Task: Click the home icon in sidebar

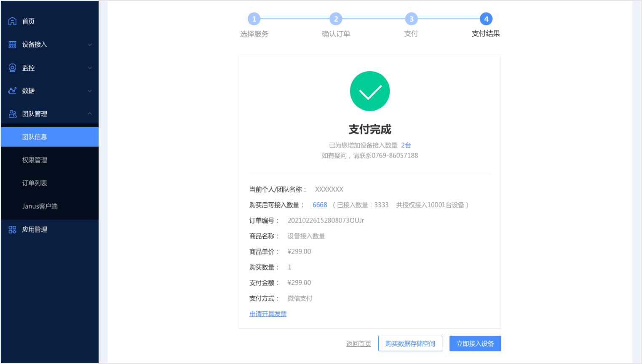Action: 13,21
